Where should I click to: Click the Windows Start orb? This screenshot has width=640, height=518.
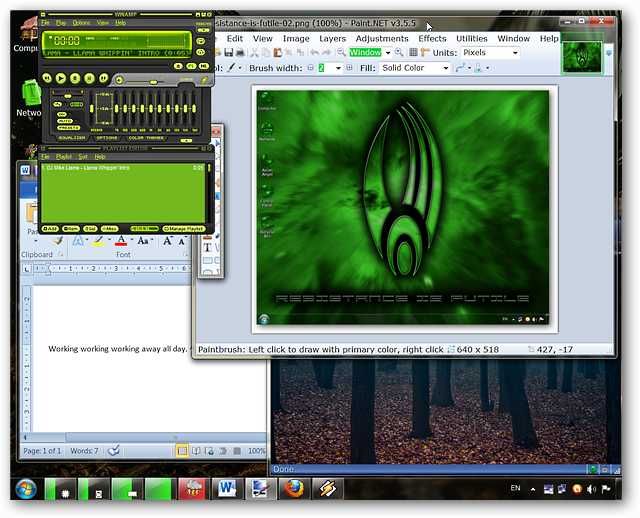(x=26, y=489)
